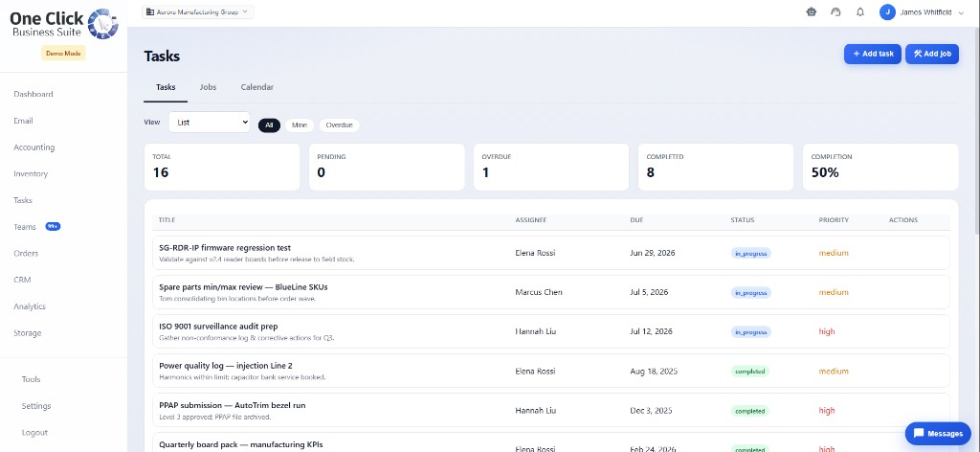980x452 pixels.
Task: Click the Jun 29, 2026 due date
Action: coord(653,253)
